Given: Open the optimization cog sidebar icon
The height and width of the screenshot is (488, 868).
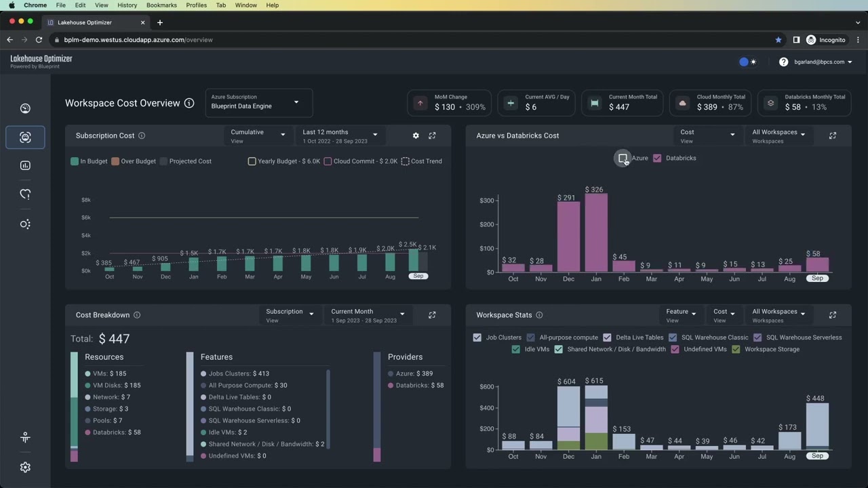Looking at the screenshot, I should coord(25,224).
